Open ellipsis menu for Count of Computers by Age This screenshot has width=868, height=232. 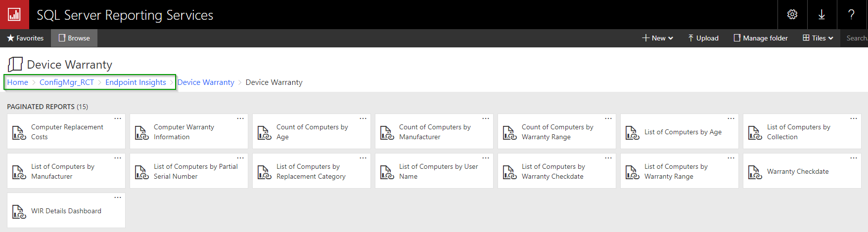[x=363, y=118]
